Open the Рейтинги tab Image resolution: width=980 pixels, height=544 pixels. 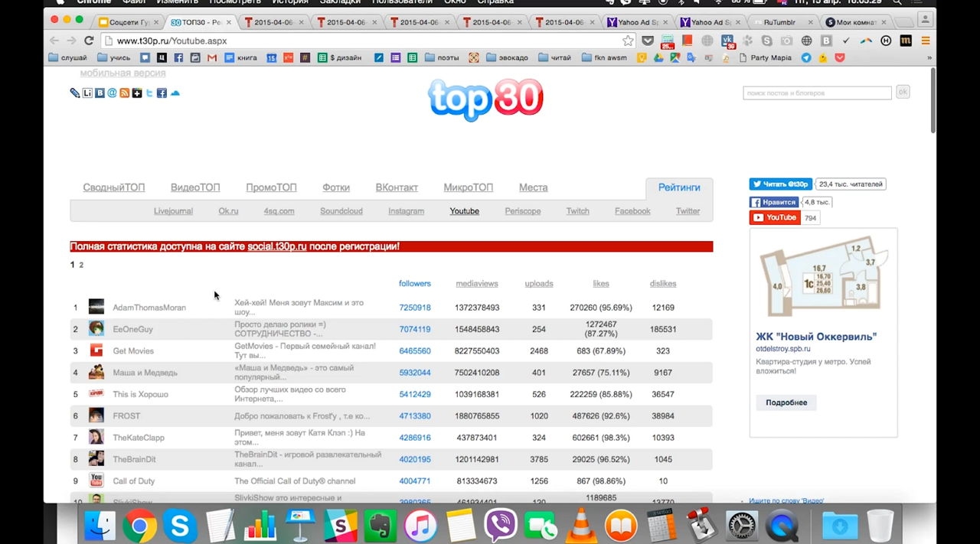[x=679, y=187]
